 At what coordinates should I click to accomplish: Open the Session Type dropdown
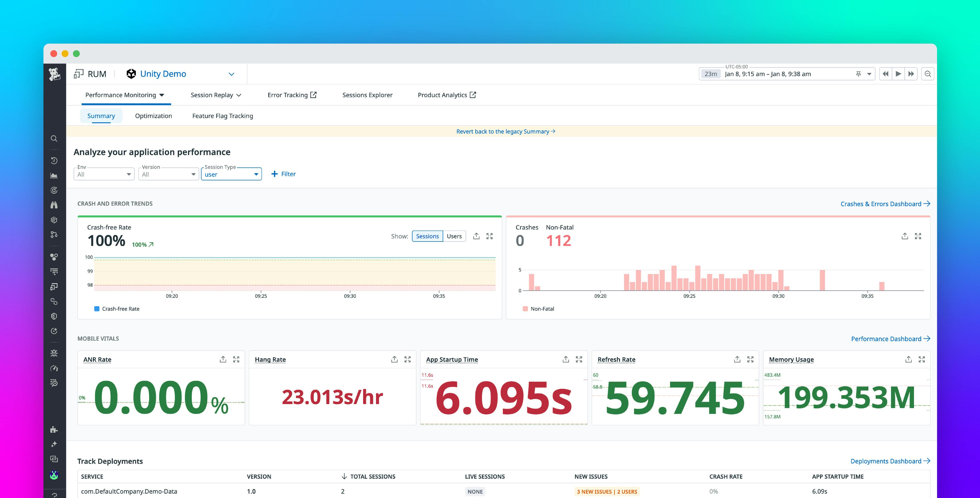[x=231, y=174]
